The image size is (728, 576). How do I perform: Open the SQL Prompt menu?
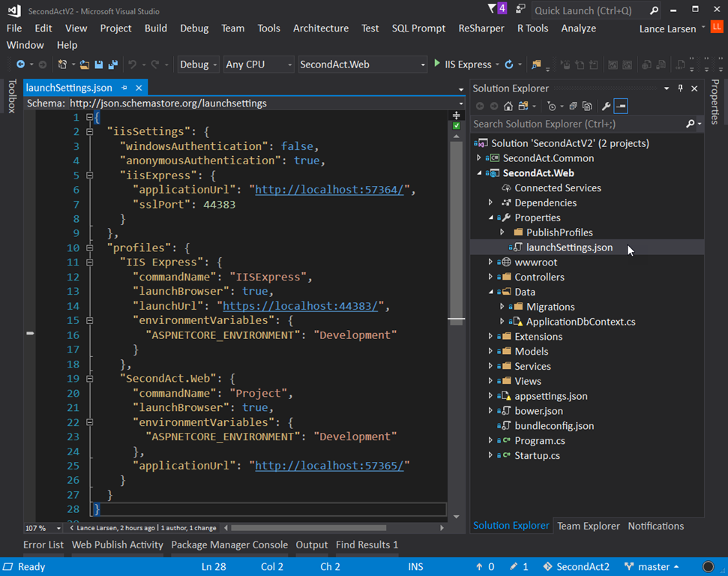(x=418, y=28)
